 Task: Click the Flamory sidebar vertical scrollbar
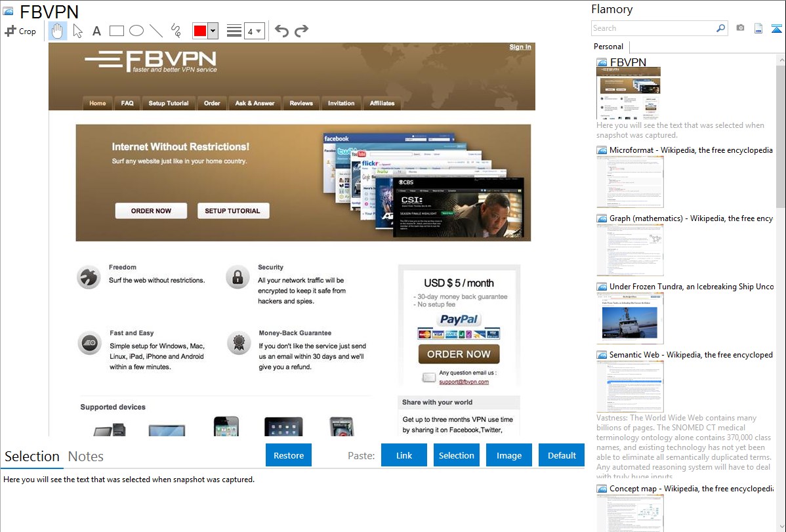[781, 135]
